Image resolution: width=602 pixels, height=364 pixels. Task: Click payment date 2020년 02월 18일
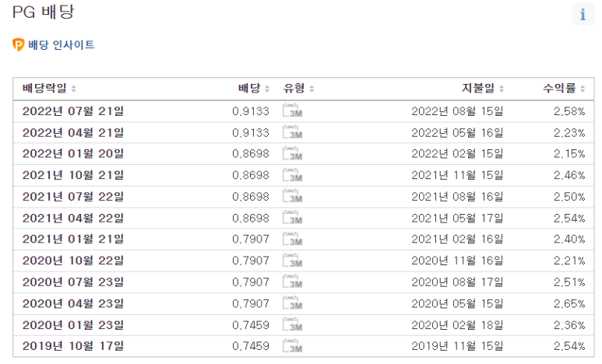(x=457, y=325)
